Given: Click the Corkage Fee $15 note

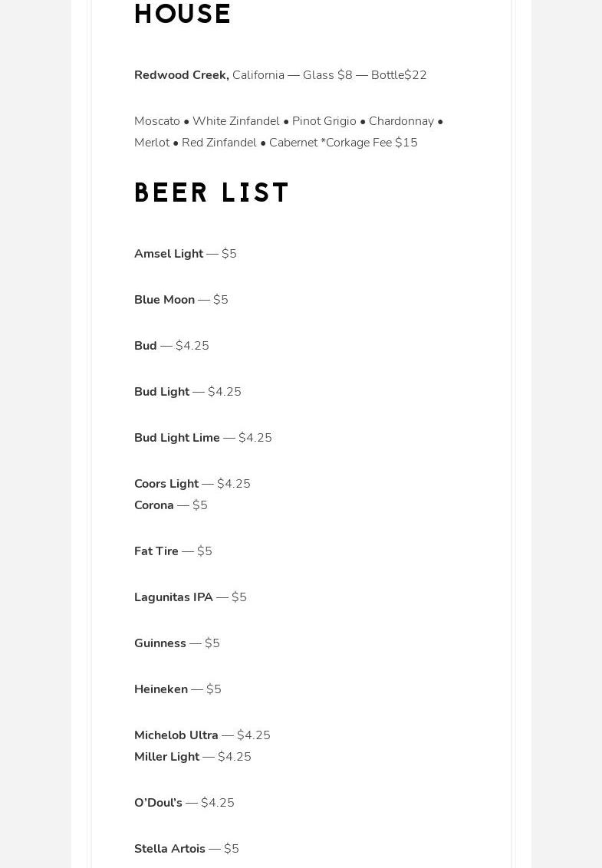Looking at the screenshot, I should point(371,143).
